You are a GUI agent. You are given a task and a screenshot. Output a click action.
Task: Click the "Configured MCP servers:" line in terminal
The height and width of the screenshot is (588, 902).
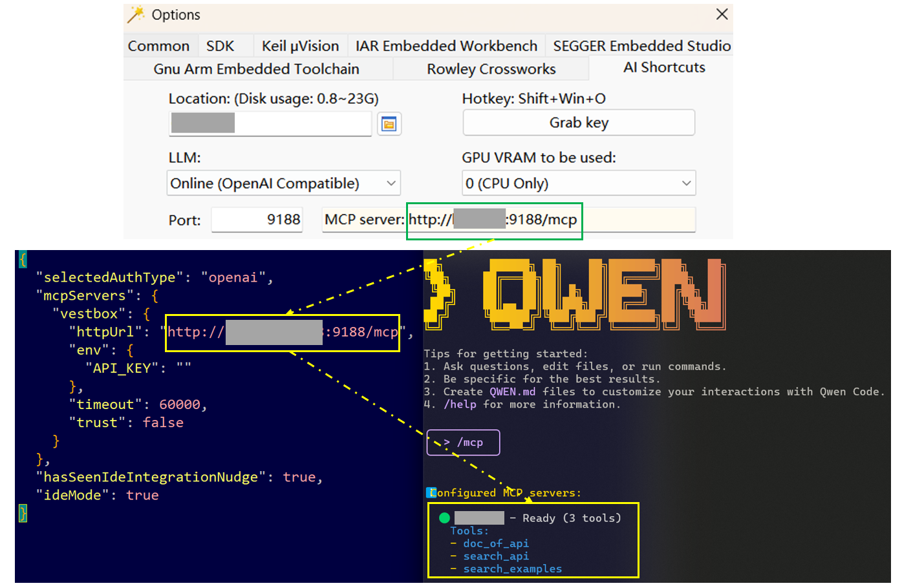point(504,493)
